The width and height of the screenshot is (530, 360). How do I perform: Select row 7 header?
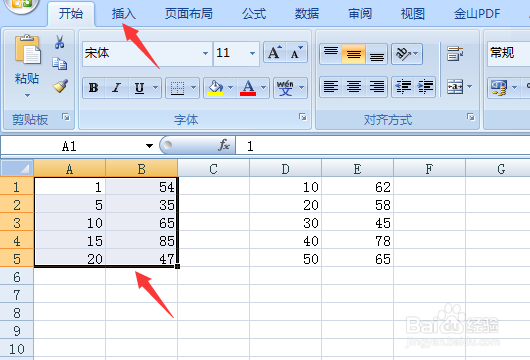(x=17, y=295)
